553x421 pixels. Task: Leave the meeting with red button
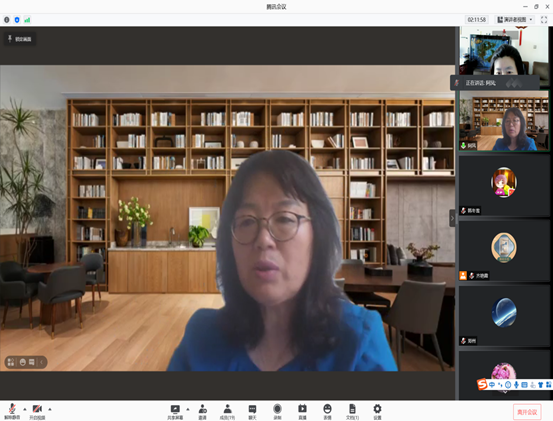click(527, 412)
